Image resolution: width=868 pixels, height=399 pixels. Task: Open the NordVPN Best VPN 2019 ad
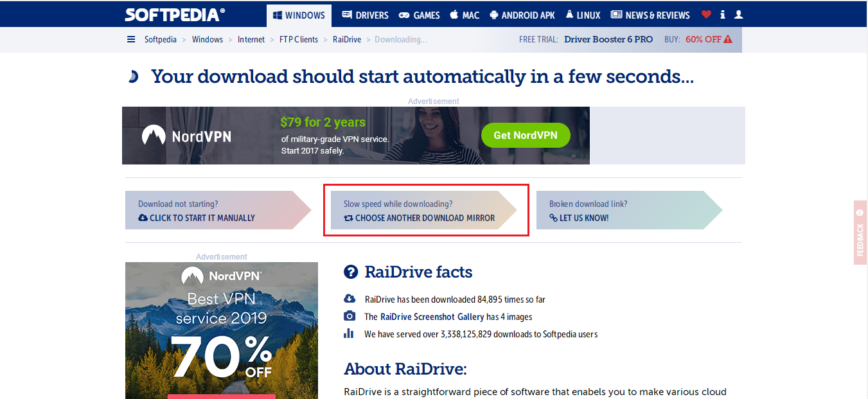click(x=222, y=330)
